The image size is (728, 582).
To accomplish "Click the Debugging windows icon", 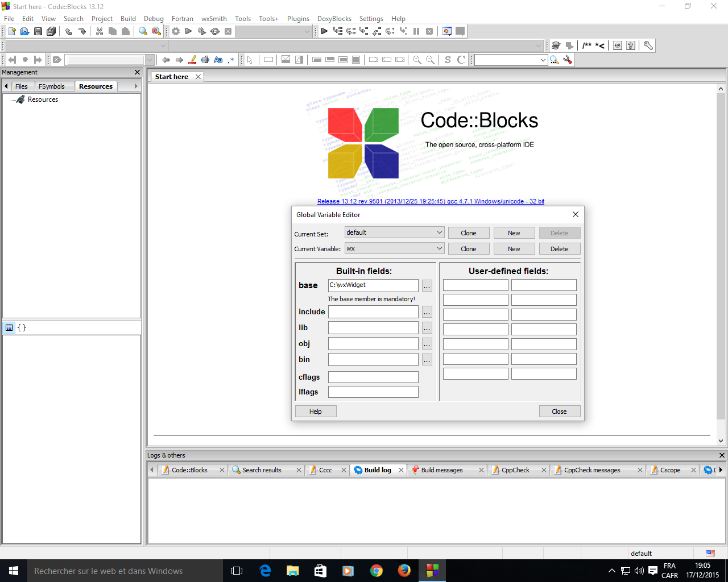I will [x=447, y=31].
